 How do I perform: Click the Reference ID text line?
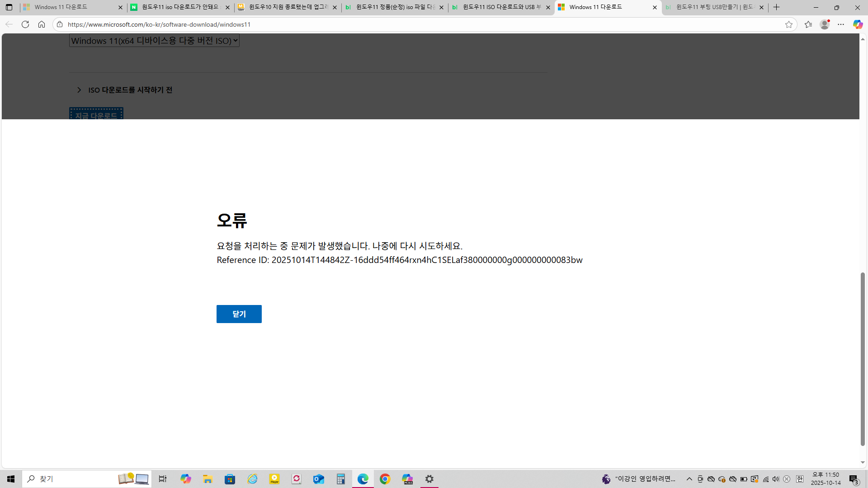tap(400, 260)
